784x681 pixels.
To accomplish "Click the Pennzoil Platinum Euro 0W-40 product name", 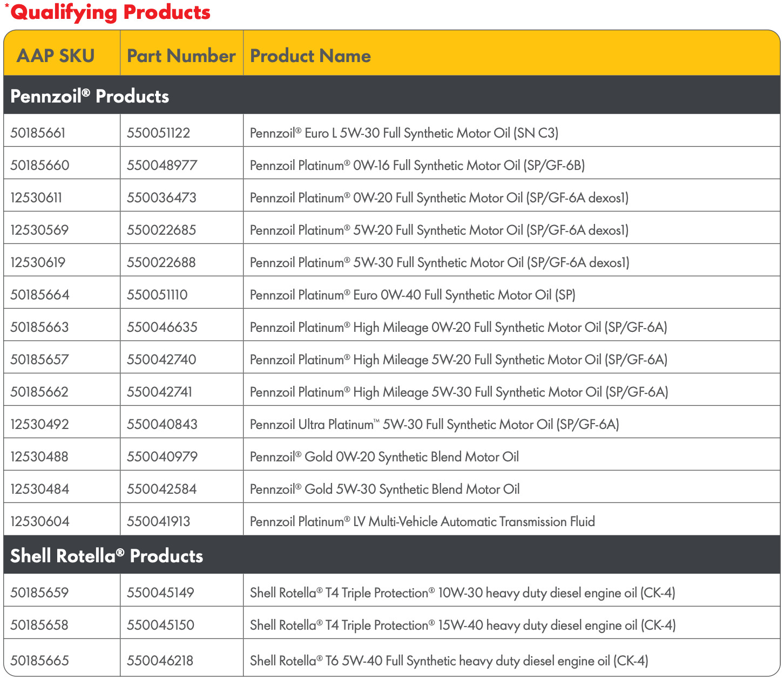I will tap(413, 295).
